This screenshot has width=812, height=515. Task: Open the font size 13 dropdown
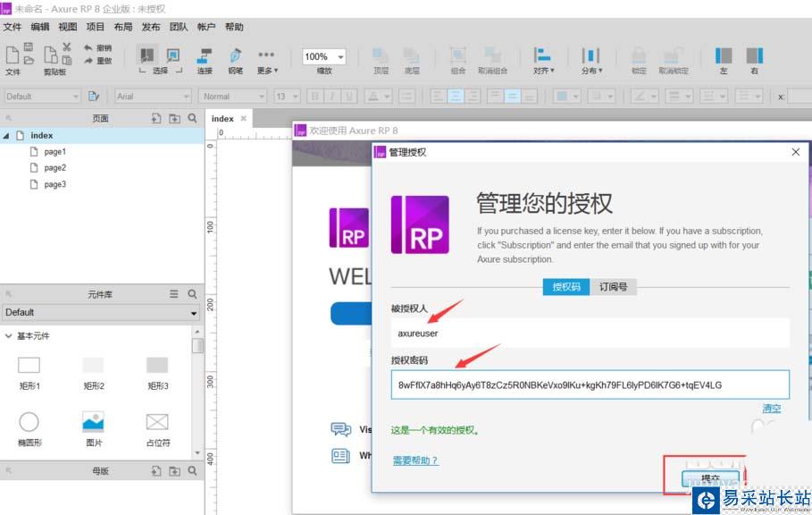pos(287,97)
